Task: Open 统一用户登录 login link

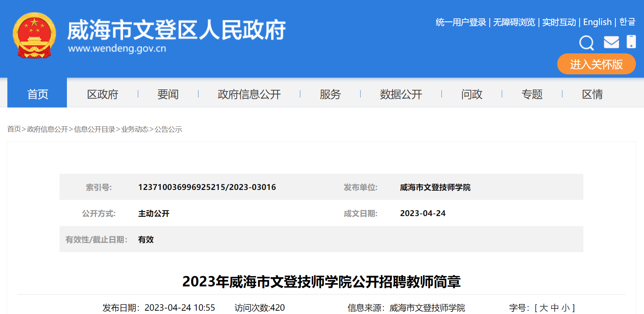Action: (461, 22)
